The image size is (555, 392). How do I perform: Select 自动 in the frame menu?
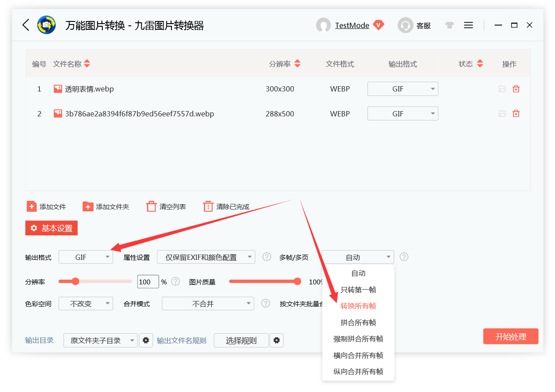(358, 273)
